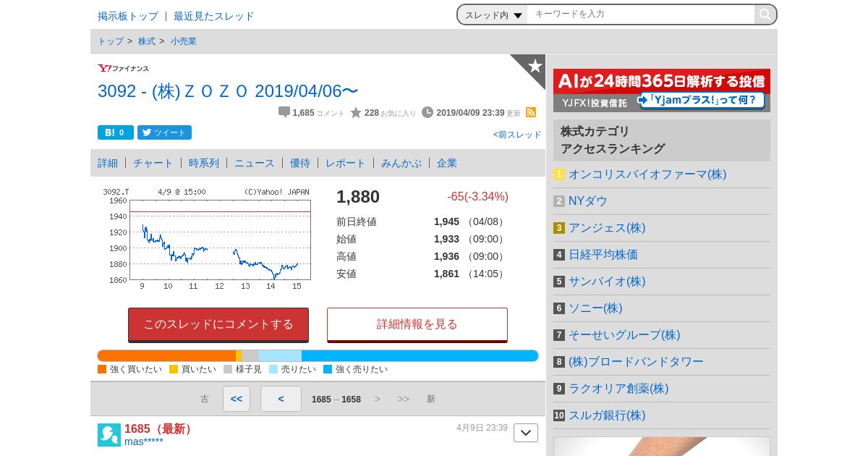Open NYダウ ranking link

tap(588, 201)
